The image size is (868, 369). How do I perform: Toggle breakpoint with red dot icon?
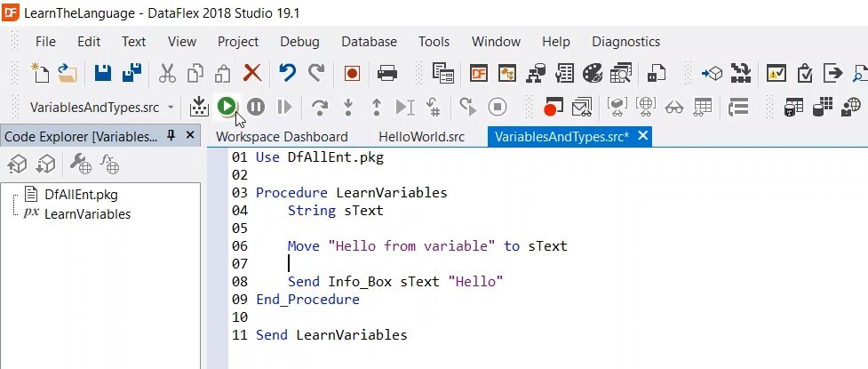(x=553, y=108)
